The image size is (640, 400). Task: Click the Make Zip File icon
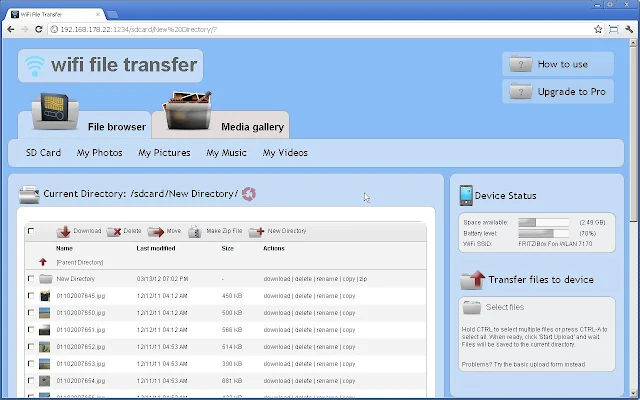click(195, 231)
